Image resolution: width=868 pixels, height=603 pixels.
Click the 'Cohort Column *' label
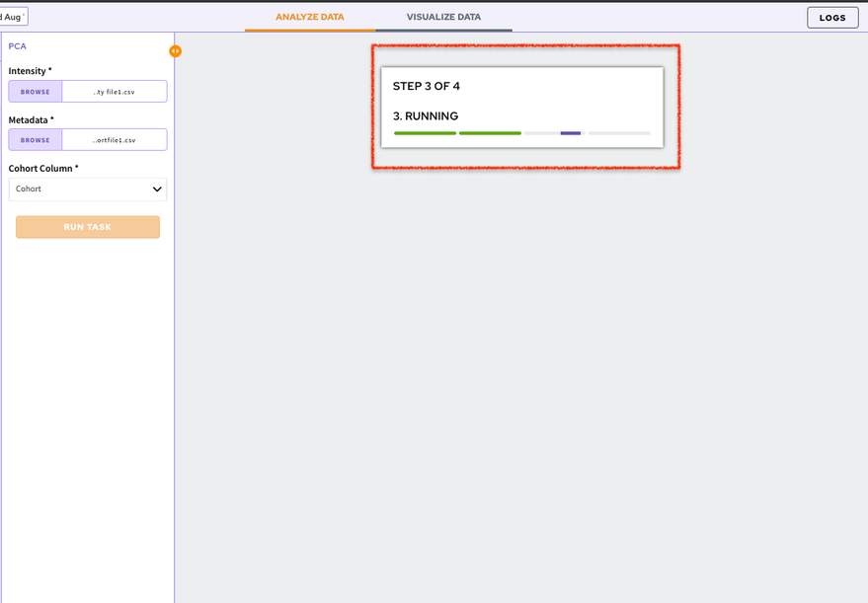coord(43,168)
